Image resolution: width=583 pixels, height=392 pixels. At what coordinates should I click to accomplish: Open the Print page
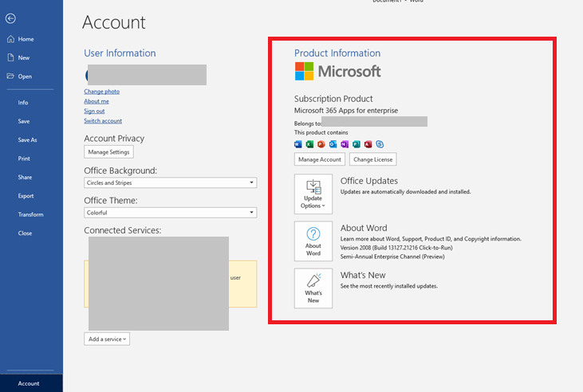pos(24,159)
